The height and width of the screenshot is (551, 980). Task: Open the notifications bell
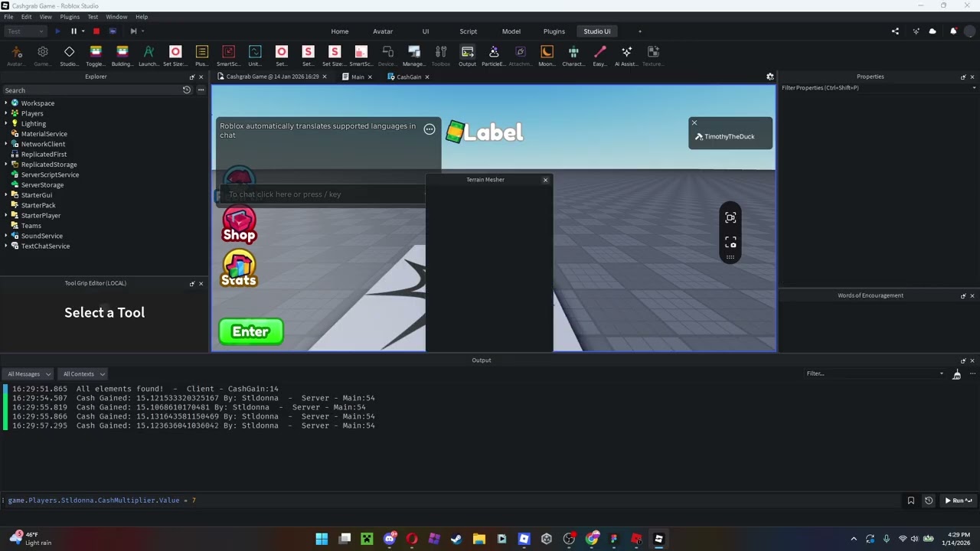click(953, 31)
